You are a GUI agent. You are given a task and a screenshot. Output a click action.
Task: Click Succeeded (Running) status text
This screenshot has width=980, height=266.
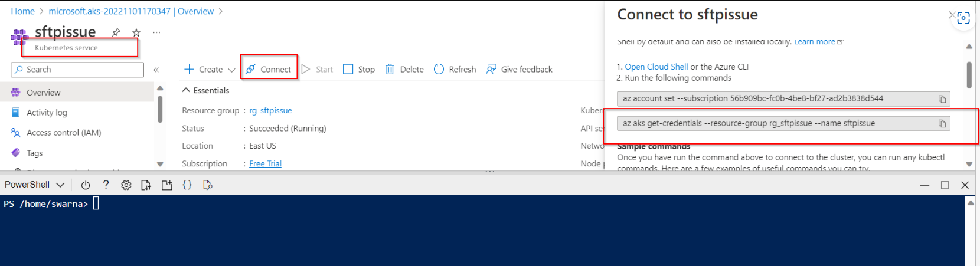pyautogui.click(x=288, y=128)
